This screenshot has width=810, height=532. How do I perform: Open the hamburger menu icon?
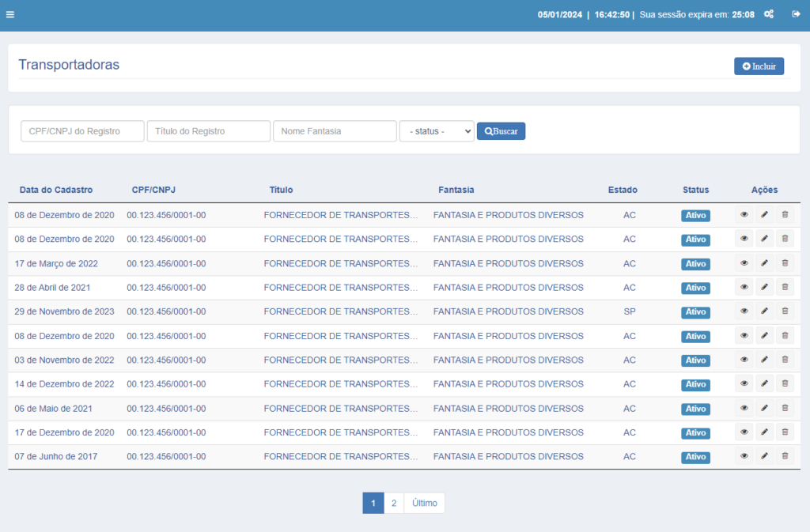pyautogui.click(x=10, y=14)
